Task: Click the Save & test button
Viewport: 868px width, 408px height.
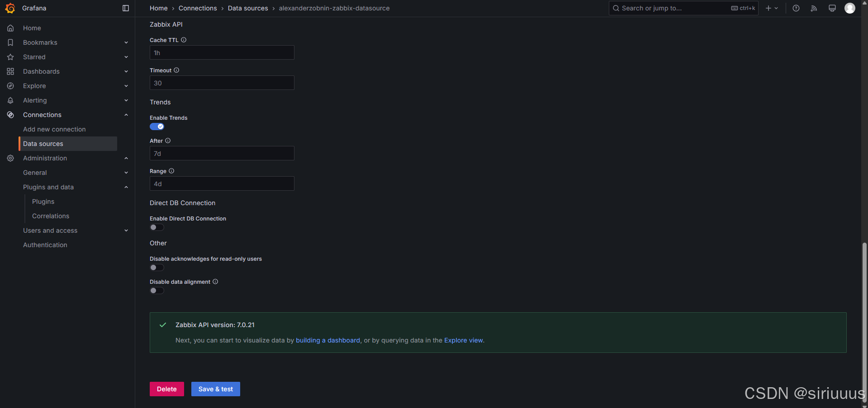Action: coord(216,389)
